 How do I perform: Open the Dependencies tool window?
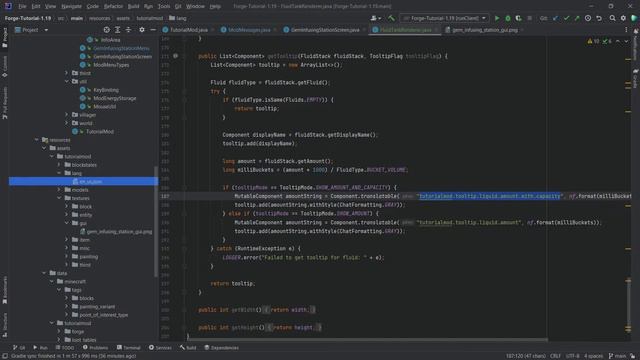tap(222, 348)
